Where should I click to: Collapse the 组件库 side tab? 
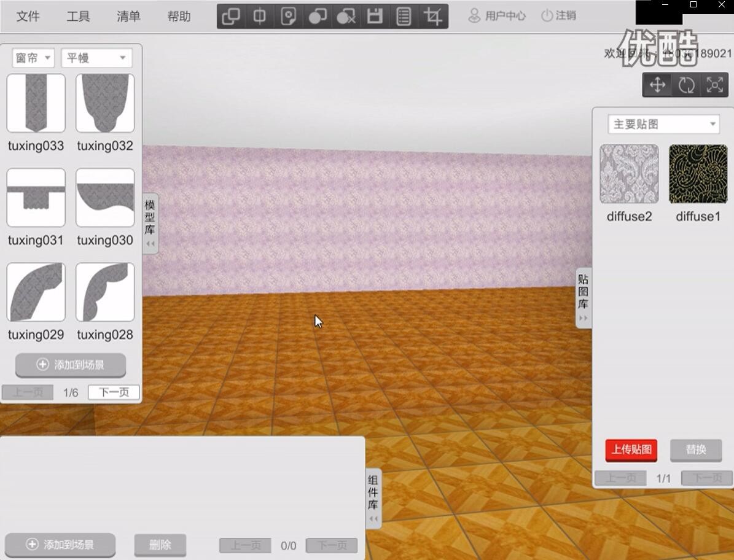coord(373,499)
